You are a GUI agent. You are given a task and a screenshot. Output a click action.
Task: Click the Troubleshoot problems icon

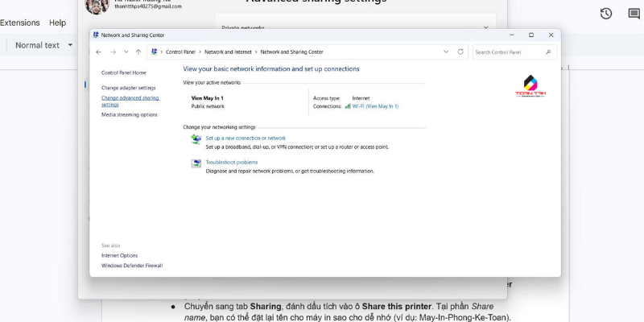tap(196, 163)
